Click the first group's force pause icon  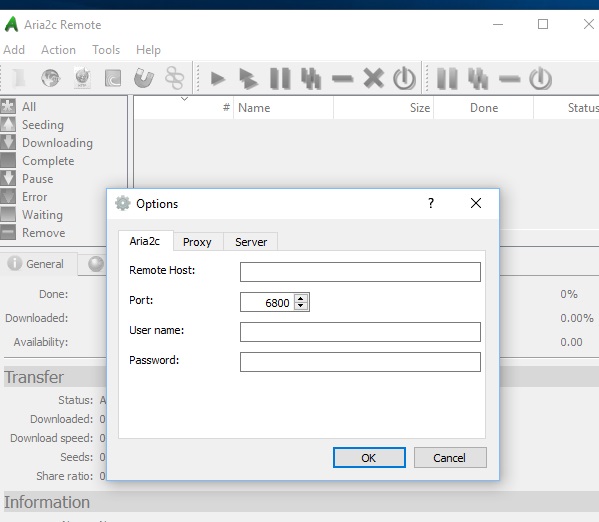pyautogui.click(x=311, y=78)
